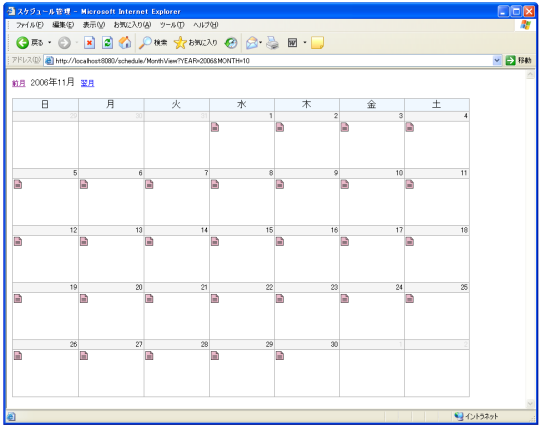Click the schedule note icon on November 1
540x426 pixels.
[215, 127]
